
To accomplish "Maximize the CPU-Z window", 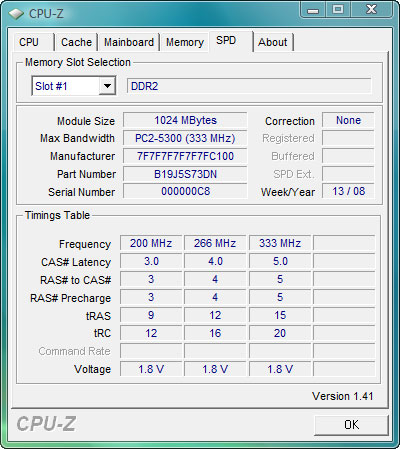I will pos(338,10).
